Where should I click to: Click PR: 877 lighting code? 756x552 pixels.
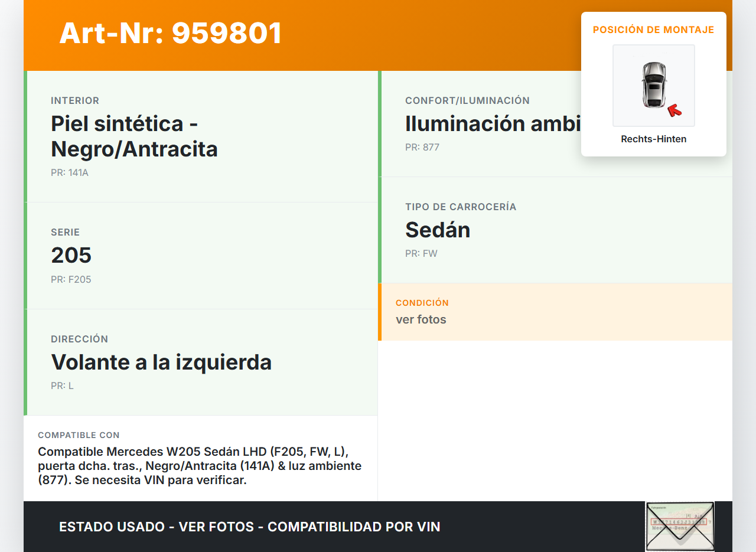click(x=422, y=148)
